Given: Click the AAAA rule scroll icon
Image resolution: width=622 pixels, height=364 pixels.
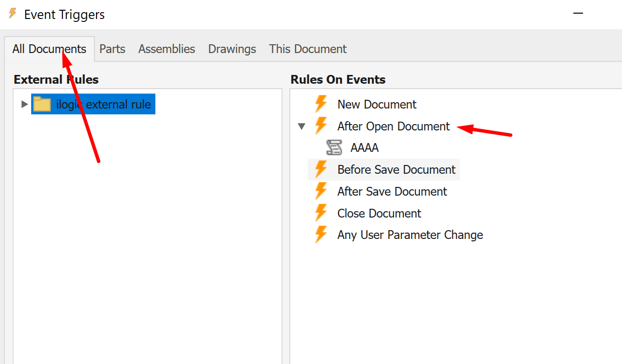Looking at the screenshot, I should tap(334, 147).
